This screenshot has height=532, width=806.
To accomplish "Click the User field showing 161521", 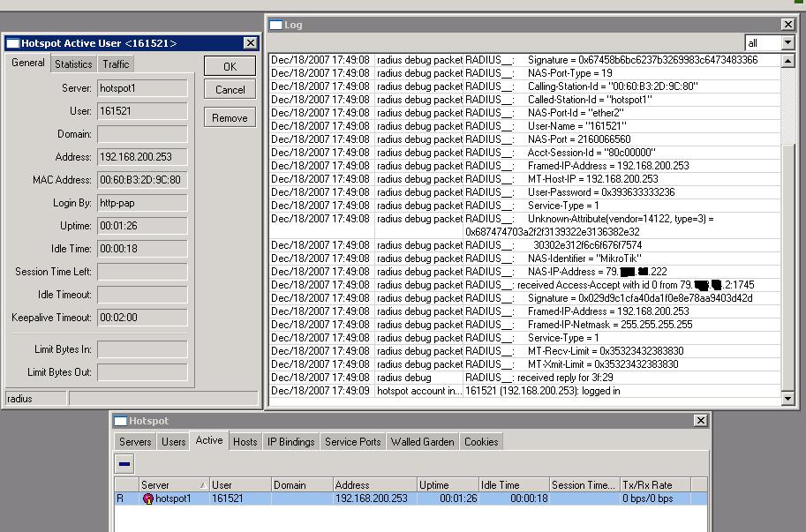I will tap(142, 111).
